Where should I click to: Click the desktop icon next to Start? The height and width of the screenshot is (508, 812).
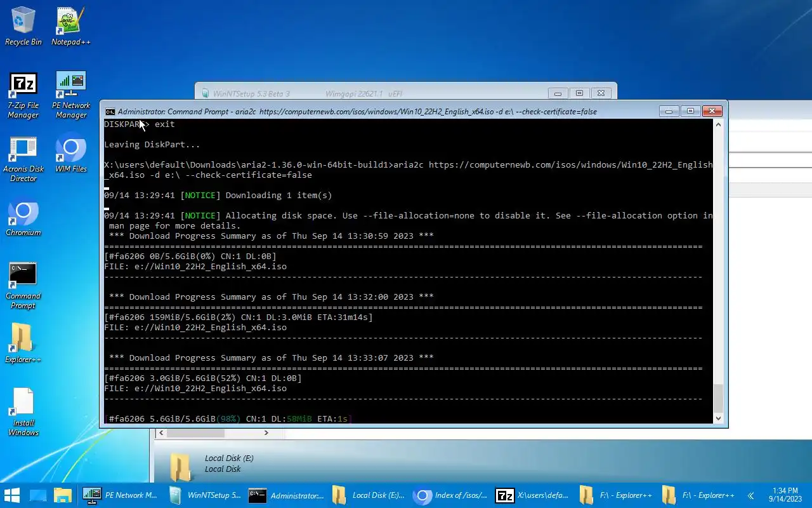click(38, 495)
